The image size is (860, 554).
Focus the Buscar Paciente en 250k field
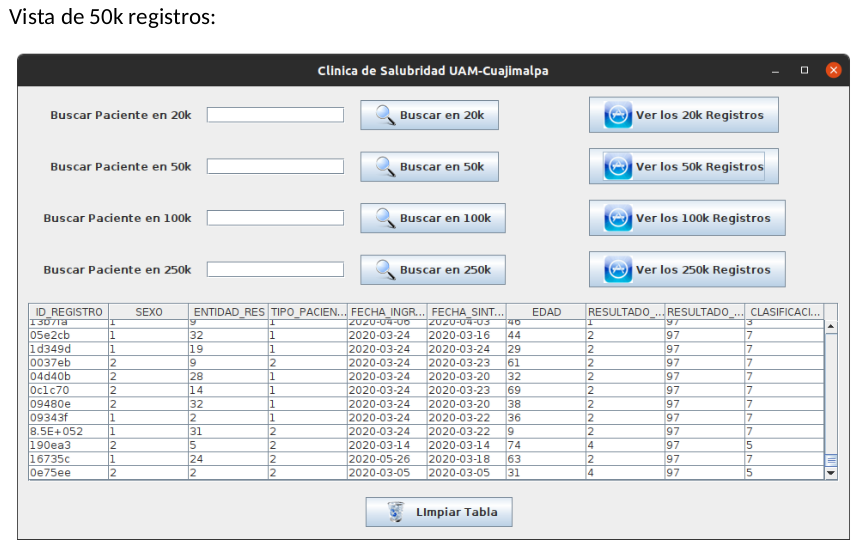coord(275,269)
